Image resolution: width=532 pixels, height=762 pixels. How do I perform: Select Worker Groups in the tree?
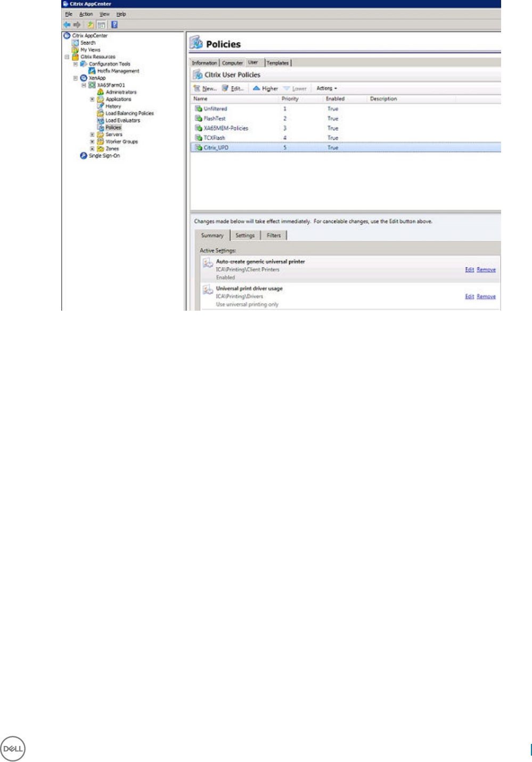pos(121,142)
